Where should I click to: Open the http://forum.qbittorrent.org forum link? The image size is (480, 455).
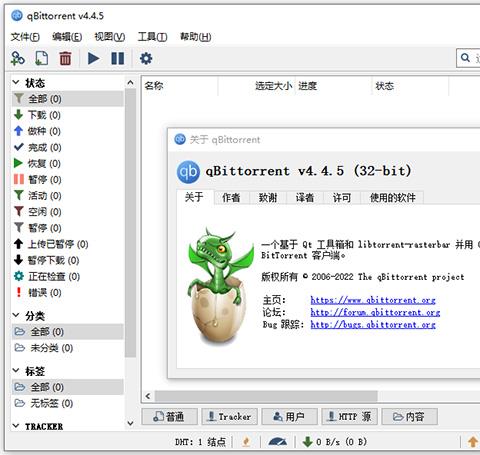point(375,312)
